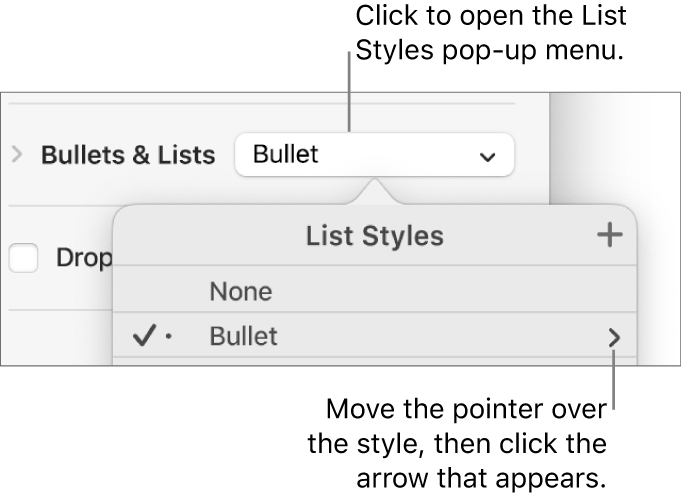The image size is (681, 503).
Task: Expand the Bullets & Lists disclosure arrow
Action: (x=16, y=155)
